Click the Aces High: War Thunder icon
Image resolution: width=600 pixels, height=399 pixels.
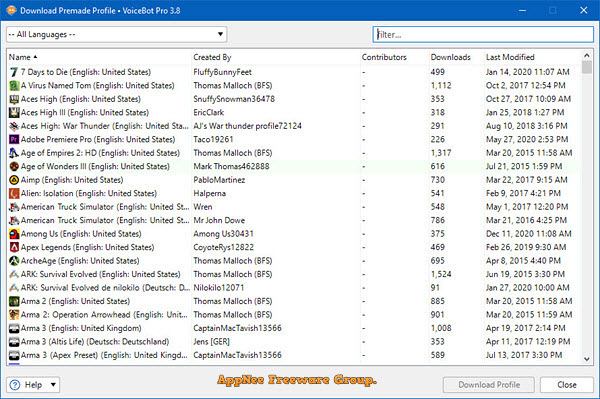pos(14,126)
